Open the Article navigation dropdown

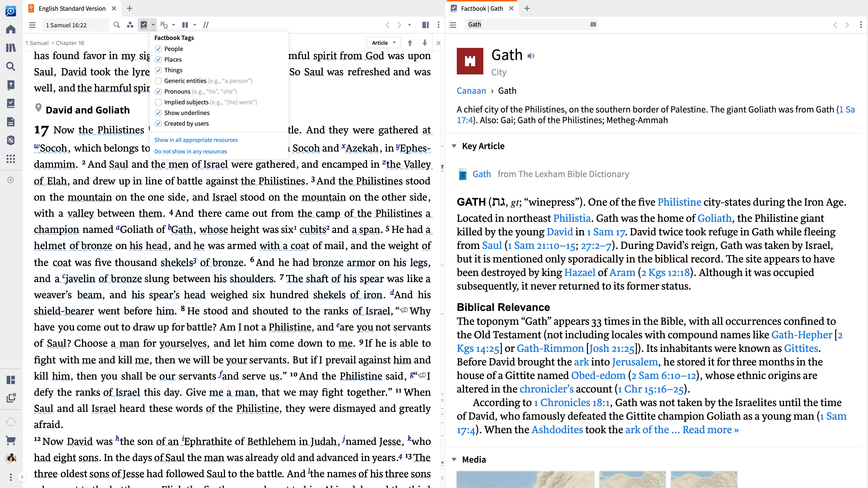click(384, 43)
